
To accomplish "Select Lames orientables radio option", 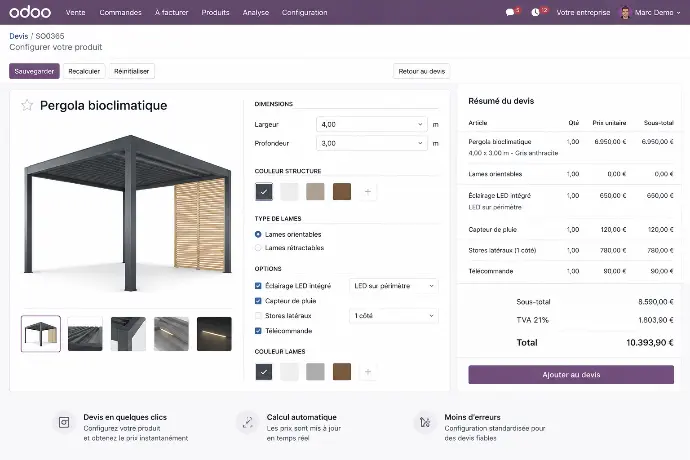I will click(x=258, y=235).
